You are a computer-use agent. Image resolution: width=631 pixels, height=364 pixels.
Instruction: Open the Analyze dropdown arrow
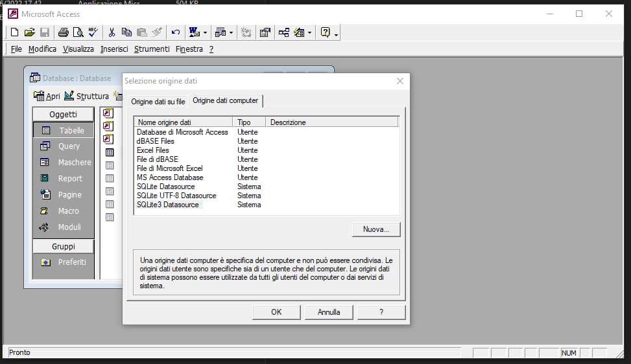coord(231,33)
